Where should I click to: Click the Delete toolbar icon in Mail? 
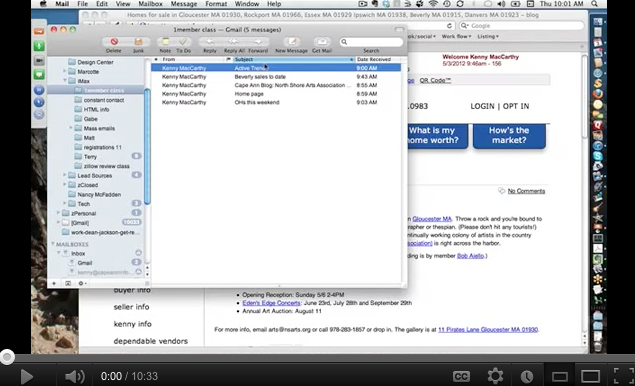(x=114, y=42)
